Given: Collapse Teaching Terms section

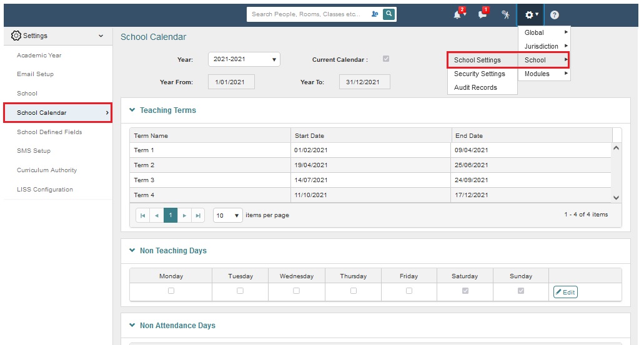Looking at the screenshot, I should [x=132, y=110].
